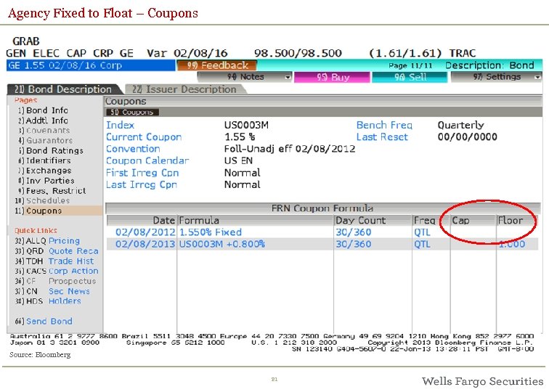Open the Bond Ratings page
This screenshot has height=392, width=549.
[x=50, y=151]
